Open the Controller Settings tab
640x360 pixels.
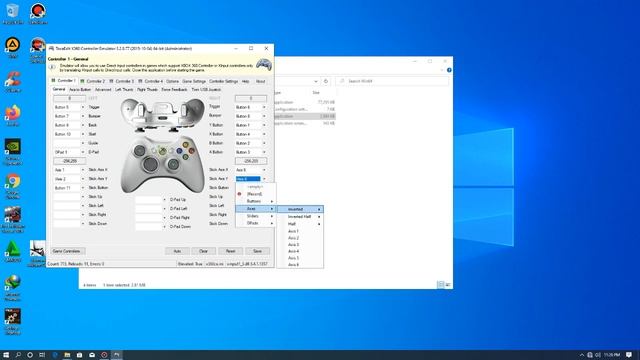223,81
